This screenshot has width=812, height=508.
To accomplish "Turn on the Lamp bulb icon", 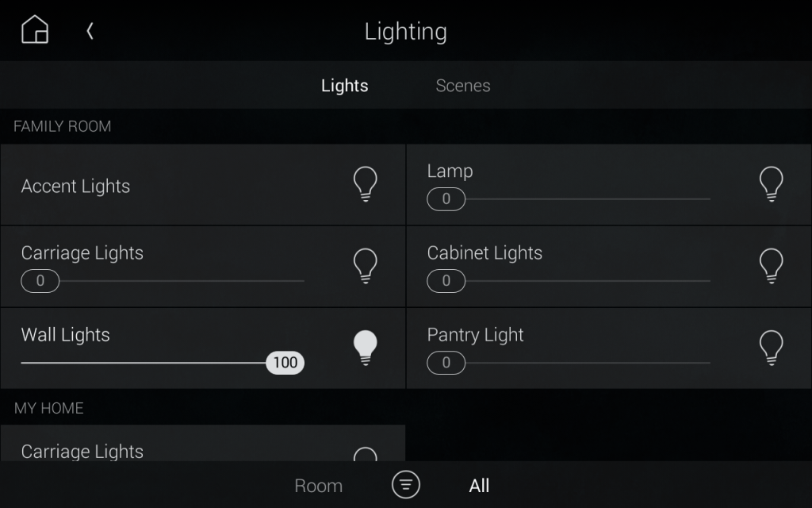I will point(771,184).
